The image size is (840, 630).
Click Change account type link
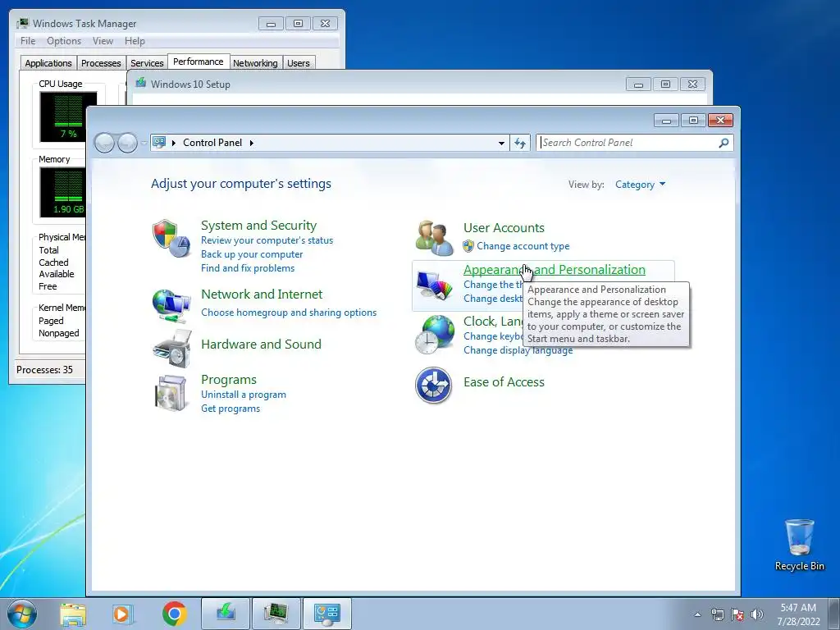tap(523, 246)
